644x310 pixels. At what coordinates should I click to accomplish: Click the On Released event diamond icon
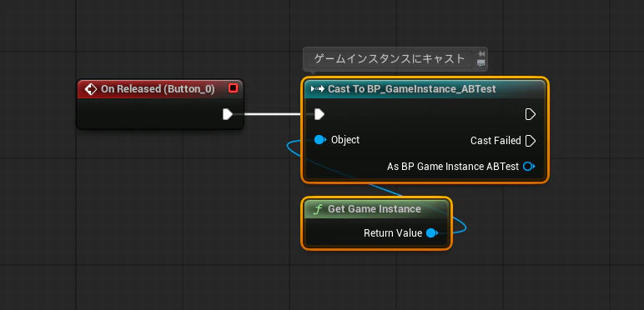(90, 89)
